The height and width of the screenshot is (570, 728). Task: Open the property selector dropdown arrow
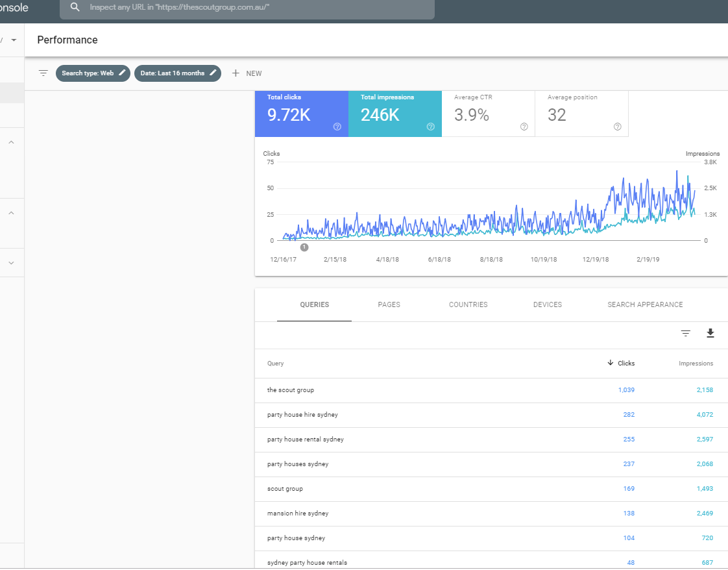[14, 40]
